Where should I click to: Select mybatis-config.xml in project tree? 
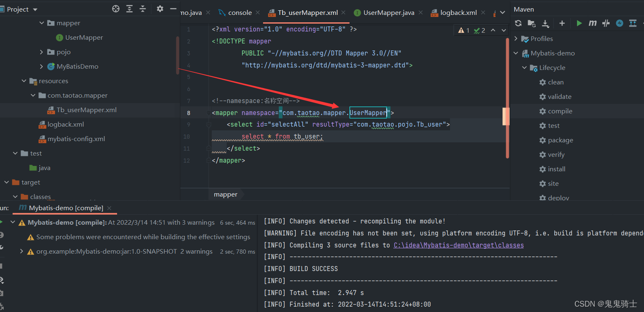(76, 139)
